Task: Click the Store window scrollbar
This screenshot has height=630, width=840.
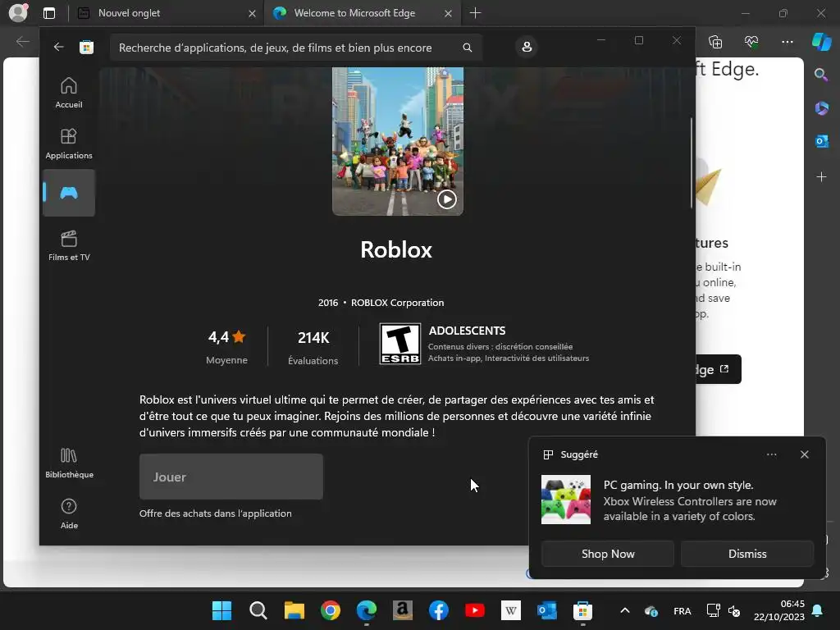Action: [x=691, y=162]
